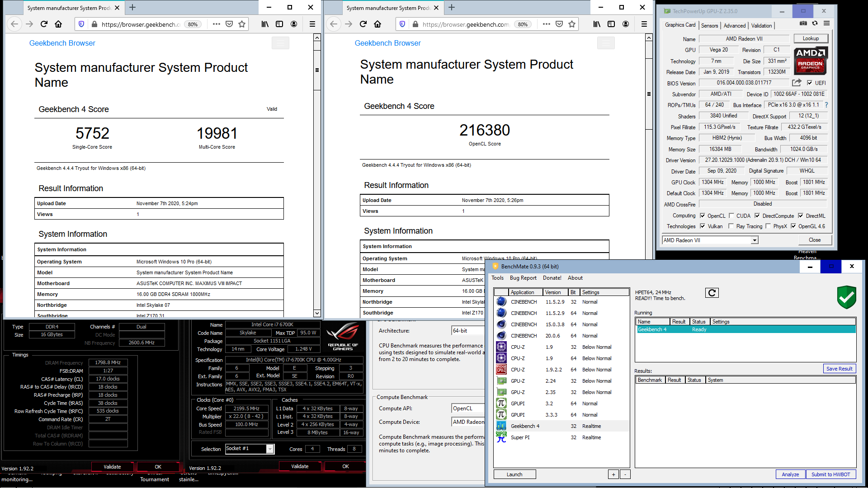Open a new tab in right Firefox window
The height and width of the screenshot is (488, 868).
pos(452,7)
